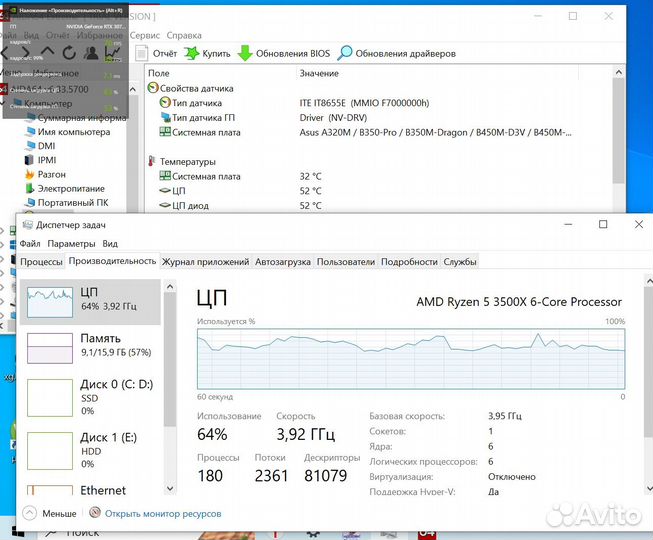Select Диск 1 (E:) HDD item

coord(90,450)
